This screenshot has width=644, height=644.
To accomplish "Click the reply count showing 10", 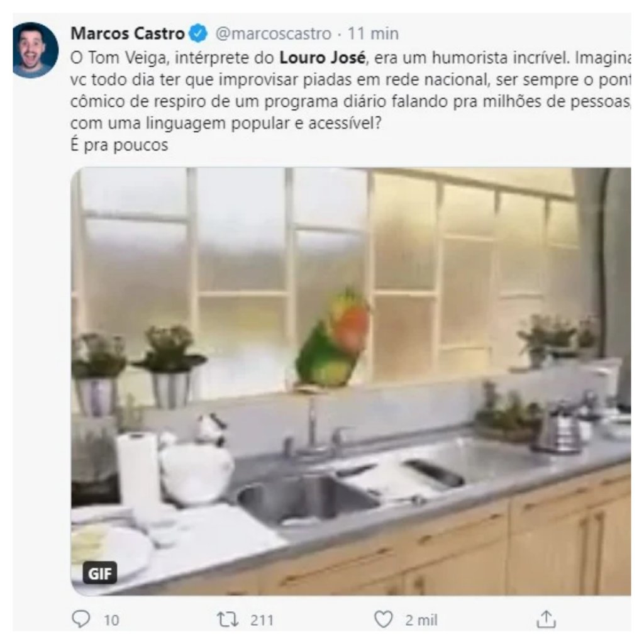I will (x=111, y=619).
